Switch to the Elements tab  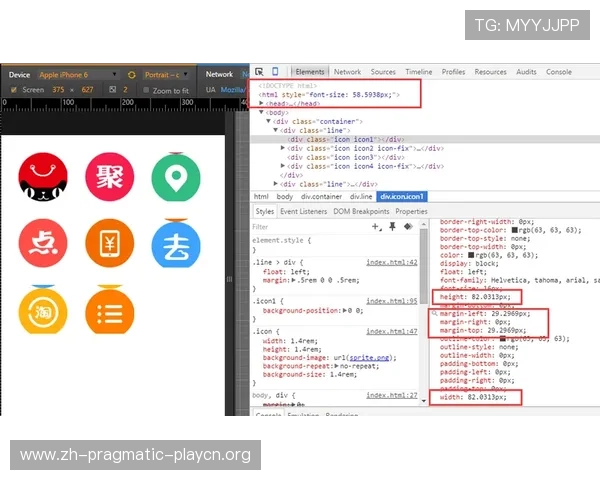[310, 72]
